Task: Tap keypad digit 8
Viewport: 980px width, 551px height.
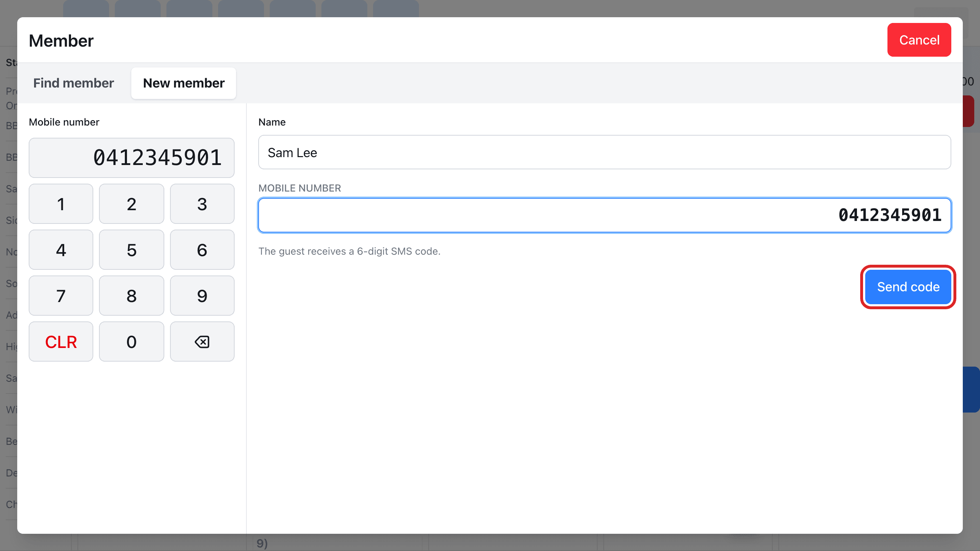Action: click(x=132, y=296)
